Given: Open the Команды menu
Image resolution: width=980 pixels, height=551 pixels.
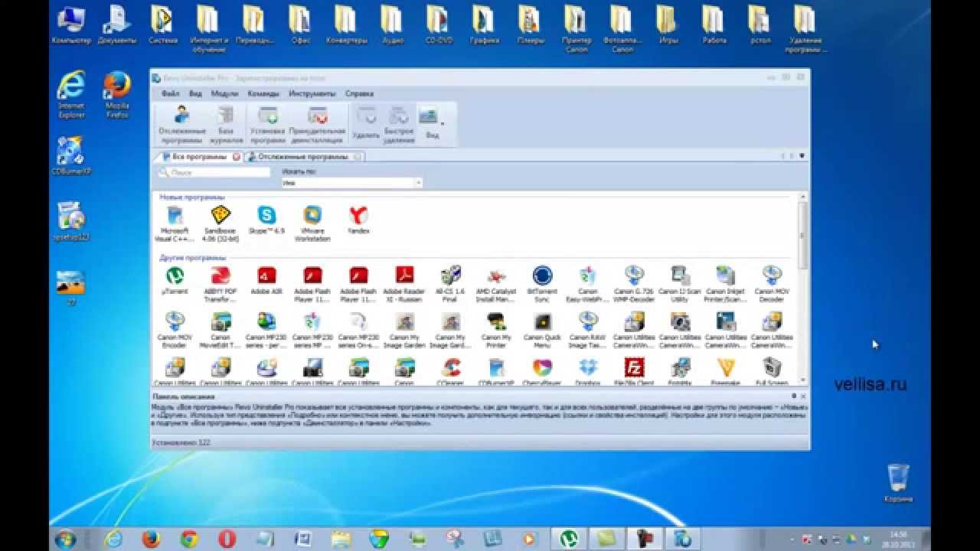Looking at the screenshot, I should click(263, 93).
